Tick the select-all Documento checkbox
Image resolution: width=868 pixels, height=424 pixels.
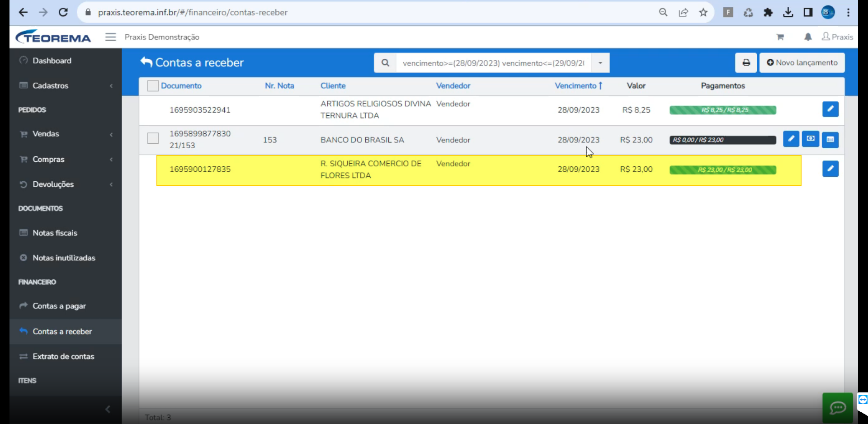click(x=153, y=86)
